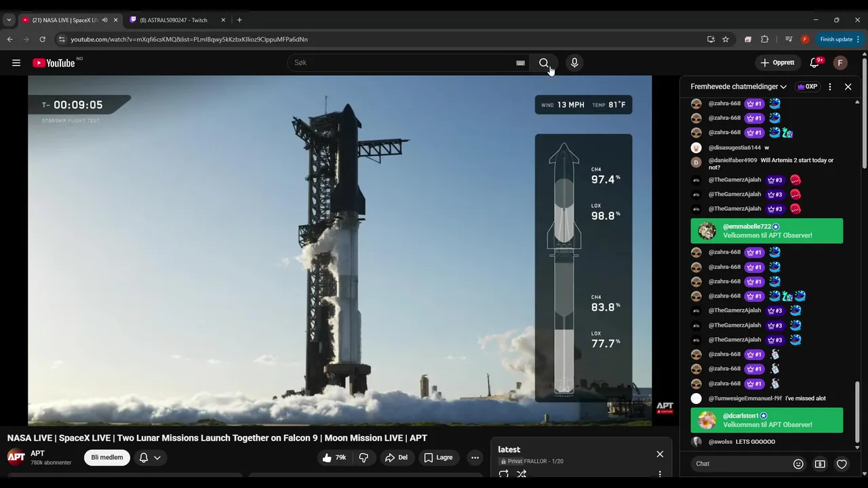Open the YouTube guide hamburger menu
This screenshot has height=488, width=868.
[x=16, y=63]
